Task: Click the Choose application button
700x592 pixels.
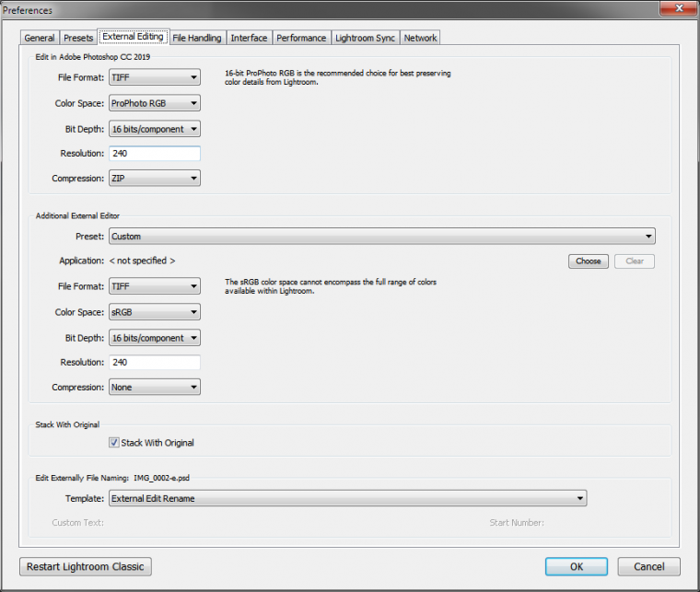Action: pos(588,261)
